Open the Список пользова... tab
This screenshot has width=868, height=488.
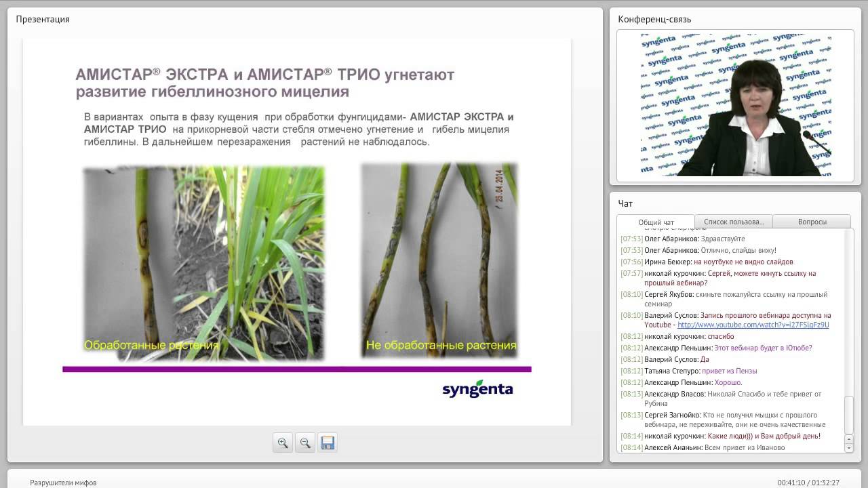734,222
